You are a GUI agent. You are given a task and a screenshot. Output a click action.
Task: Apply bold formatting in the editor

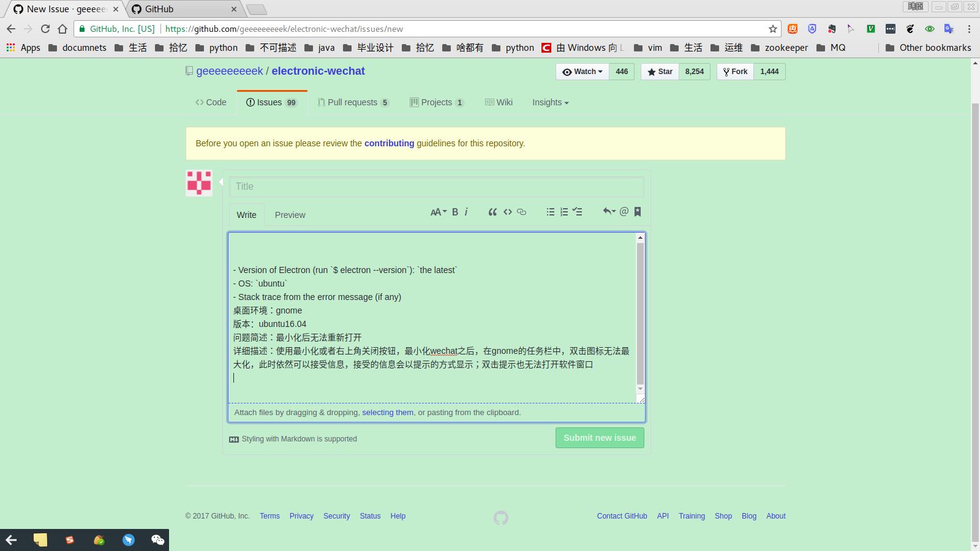pyautogui.click(x=454, y=212)
